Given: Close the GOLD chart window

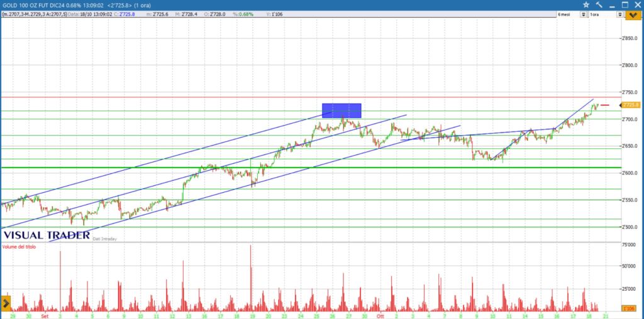Looking at the screenshot, I should (x=637, y=5).
